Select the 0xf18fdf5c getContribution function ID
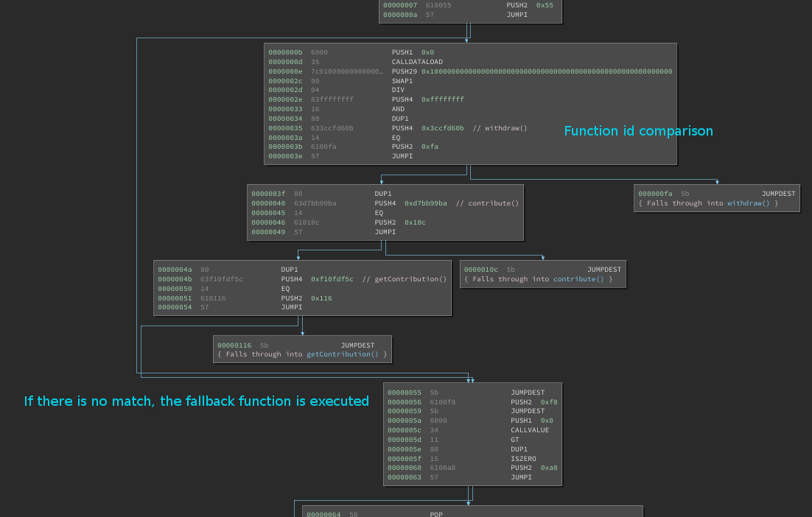The image size is (812, 517). click(x=332, y=279)
